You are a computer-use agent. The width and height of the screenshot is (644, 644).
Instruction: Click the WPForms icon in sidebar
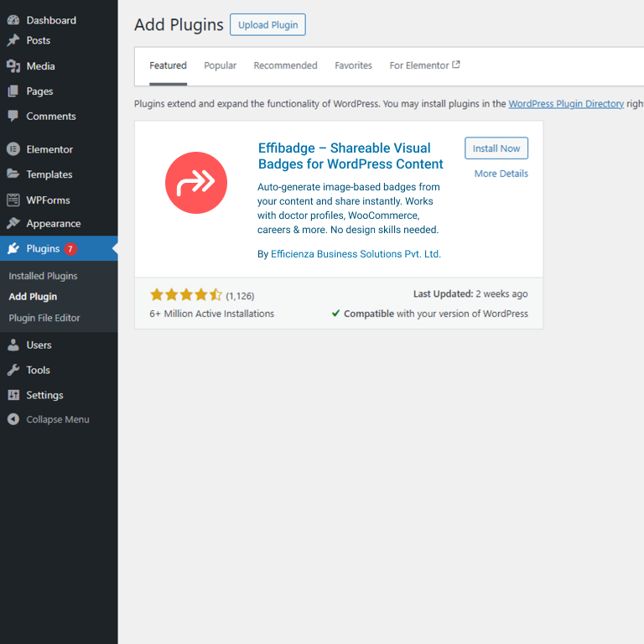click(13, 200)
